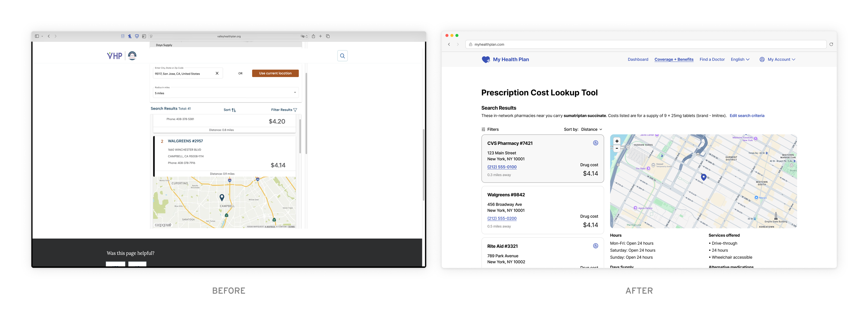868x329 pixels.
Task: Toggle Safari sidebar icon
Action: pyautogui.click(x=37, y=36)
